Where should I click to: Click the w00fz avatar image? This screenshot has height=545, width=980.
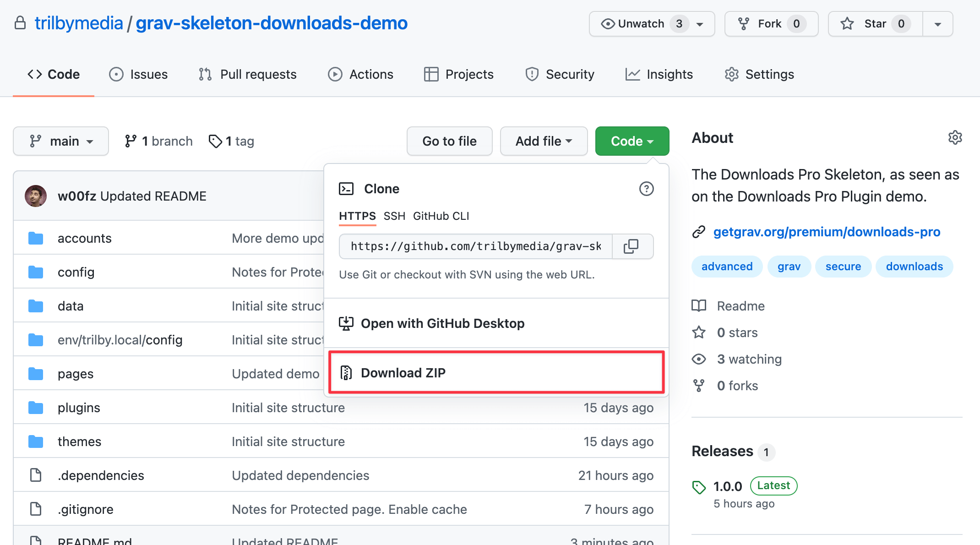[36, 196]
